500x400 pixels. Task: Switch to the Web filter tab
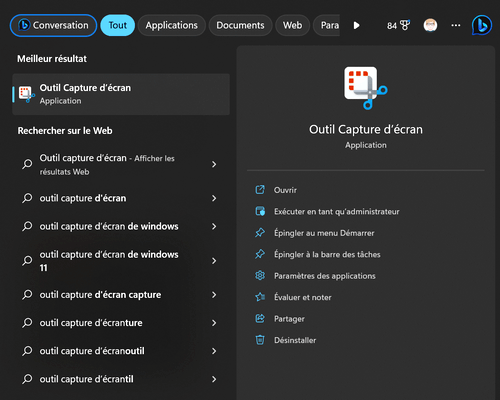click(x=292, y=25)
